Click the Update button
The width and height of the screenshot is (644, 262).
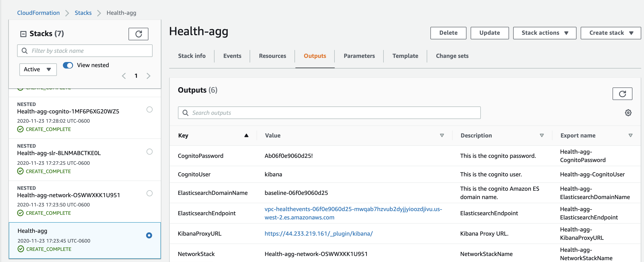click(490, 33)
